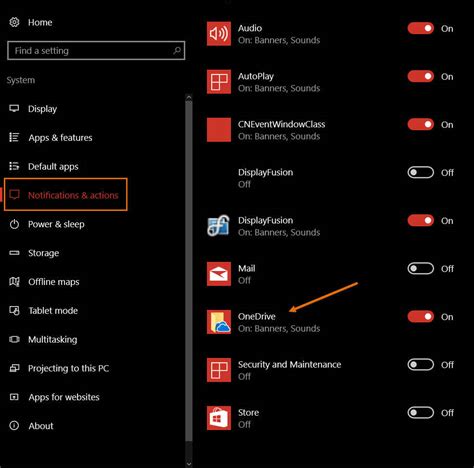
Task: Click the Notifications & actions speech bubble icon
Action: (x=14, y=195)
